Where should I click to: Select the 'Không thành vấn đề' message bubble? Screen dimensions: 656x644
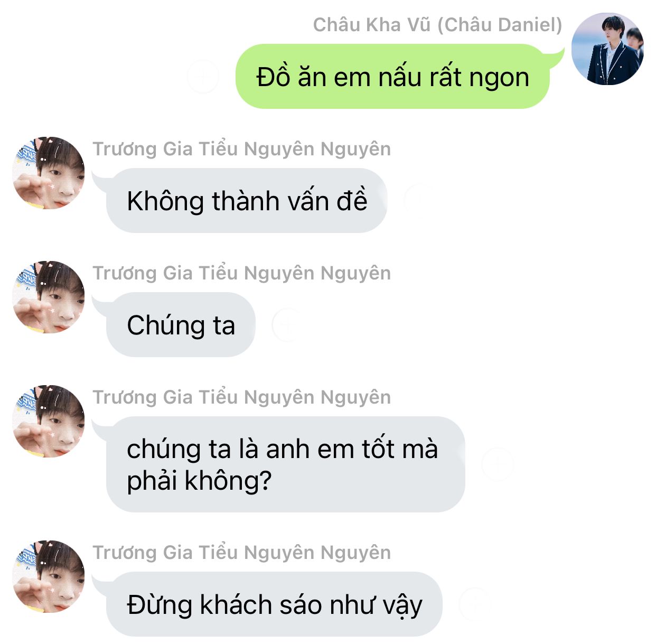pyautogui.click(x=247, y=201)
